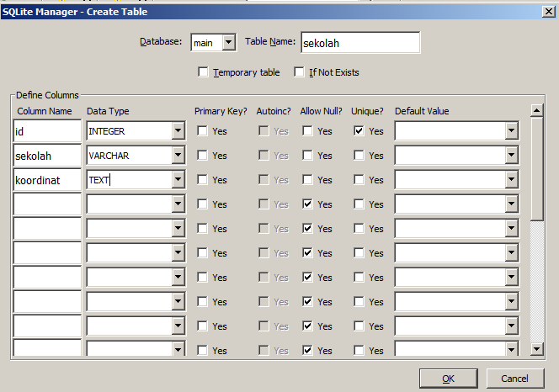The width and height of the screenshot is (559, 392).
Task: Open the Database dropdown showing main
Action: (228, 43)
